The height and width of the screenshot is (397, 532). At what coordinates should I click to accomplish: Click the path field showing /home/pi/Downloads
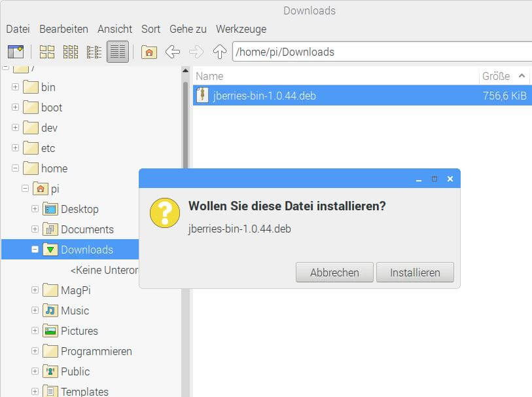click(380, 52)
